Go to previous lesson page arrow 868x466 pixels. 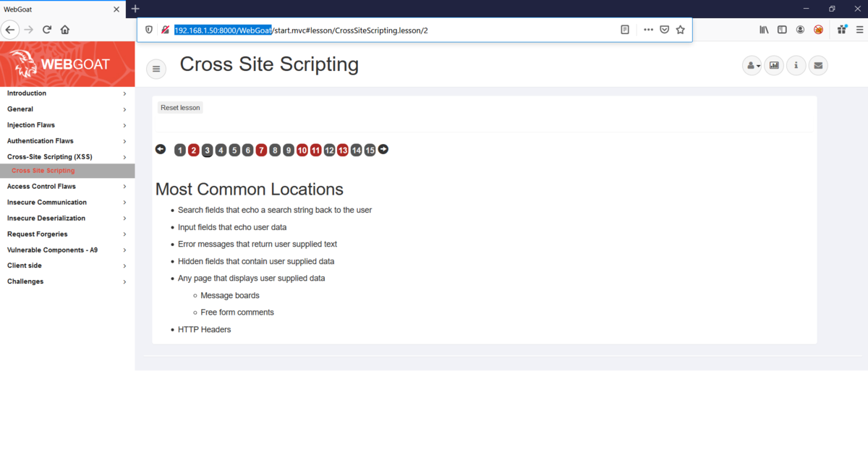pos(161,149)
